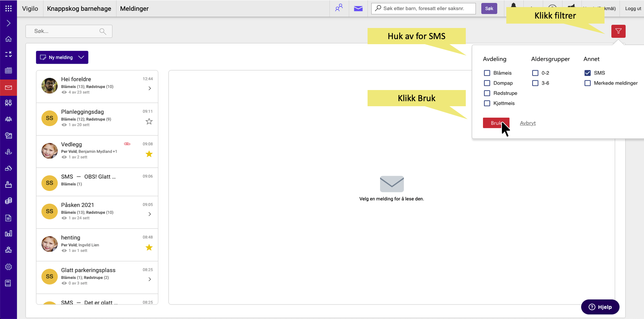Open the home icon in sidebar
Image resolution: width=644 pixels, height=319 pixels.
pos(8,39)
